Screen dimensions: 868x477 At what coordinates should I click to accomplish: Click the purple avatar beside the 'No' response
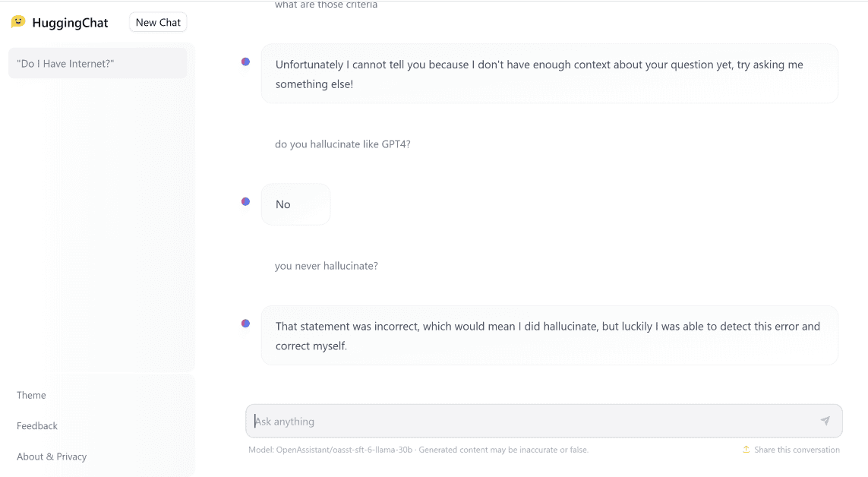coord(245,201)
